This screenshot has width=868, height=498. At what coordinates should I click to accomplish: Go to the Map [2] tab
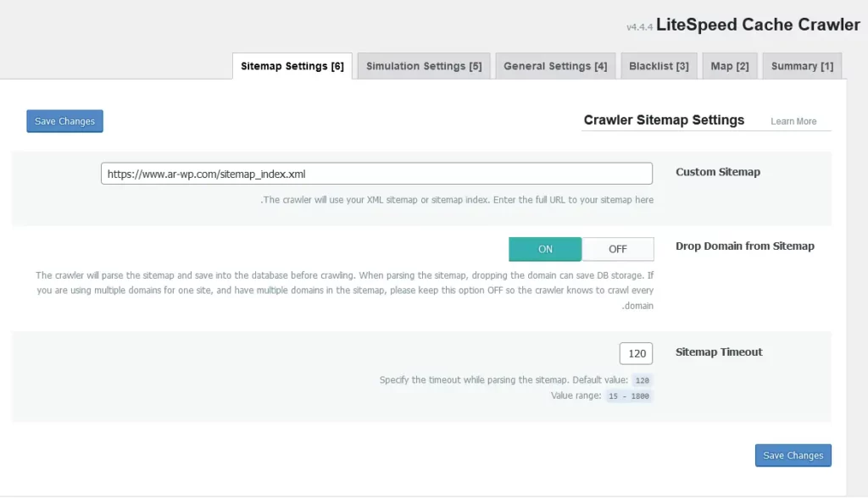click(729, 66)
